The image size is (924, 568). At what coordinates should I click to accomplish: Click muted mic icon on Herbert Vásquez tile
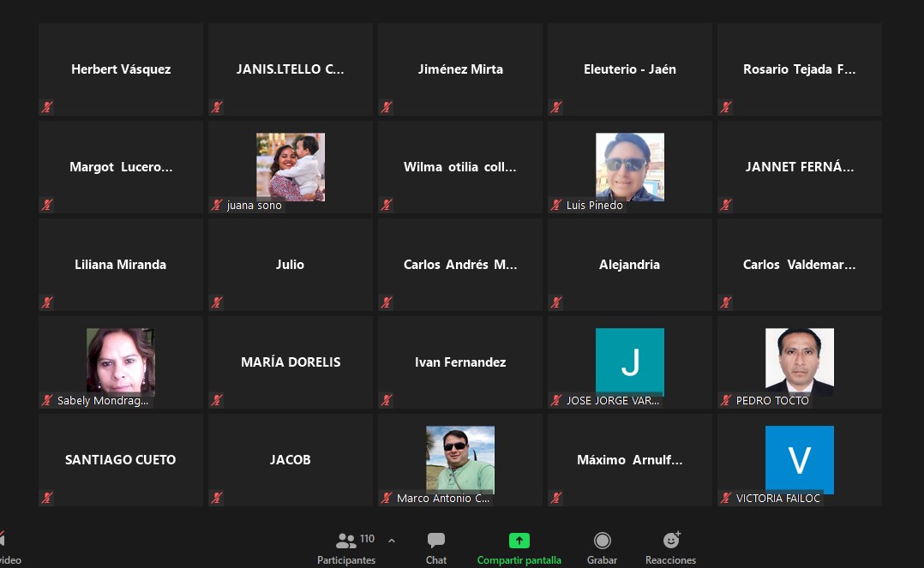(48, 107)
